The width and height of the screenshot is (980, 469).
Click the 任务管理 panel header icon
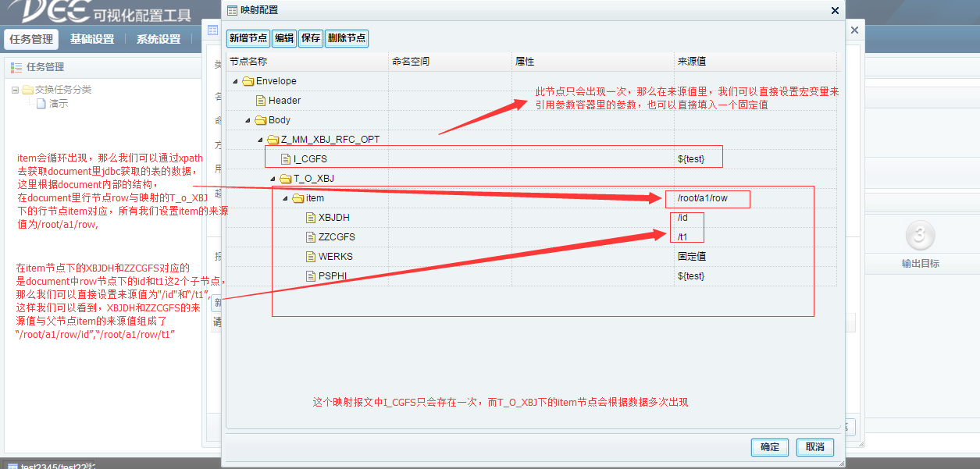point(16,67)
